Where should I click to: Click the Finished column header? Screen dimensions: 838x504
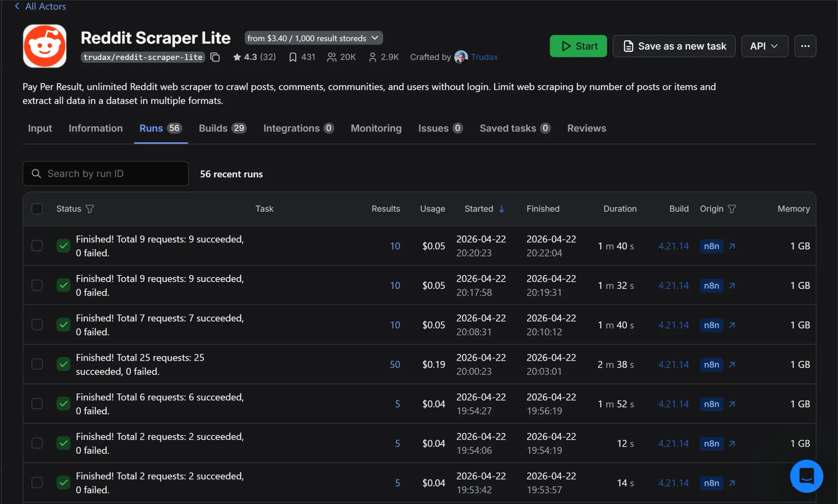click(543, 209)
